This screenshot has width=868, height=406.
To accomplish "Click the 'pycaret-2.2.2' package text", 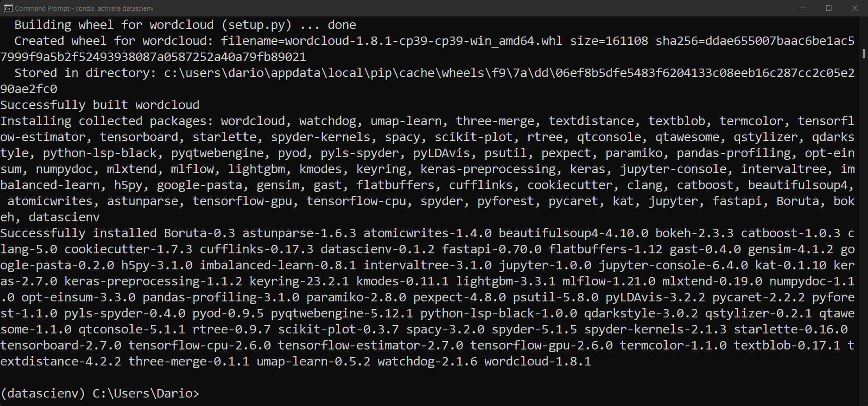I will point(758,297).
